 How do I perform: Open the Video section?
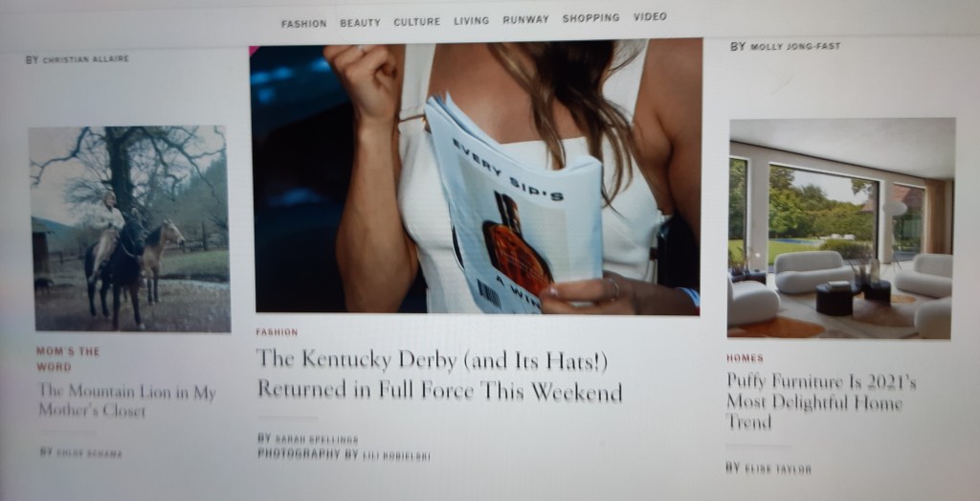(x=650, y=17)
